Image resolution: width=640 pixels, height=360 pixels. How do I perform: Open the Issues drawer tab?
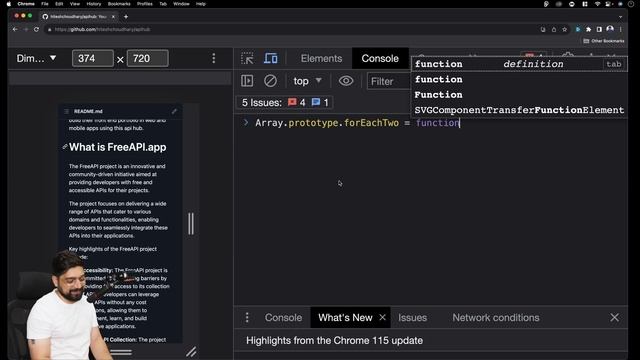pos(412,318)
